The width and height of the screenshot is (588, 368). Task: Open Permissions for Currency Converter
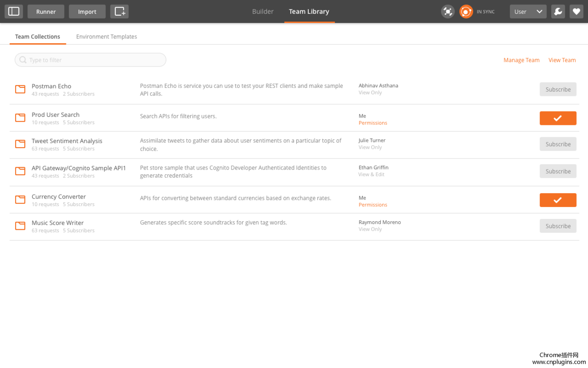coord(373,205)
